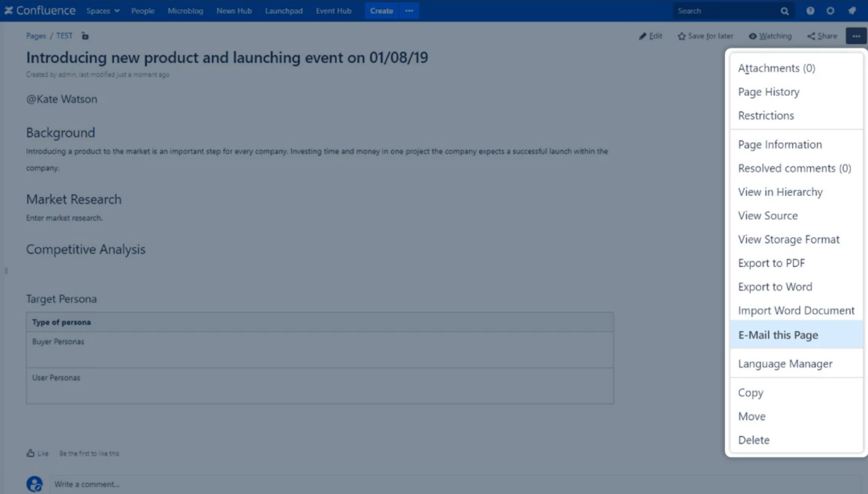Click the search magnifier icon
Screen dimensions: 868x494
click(x=784, y=11)
